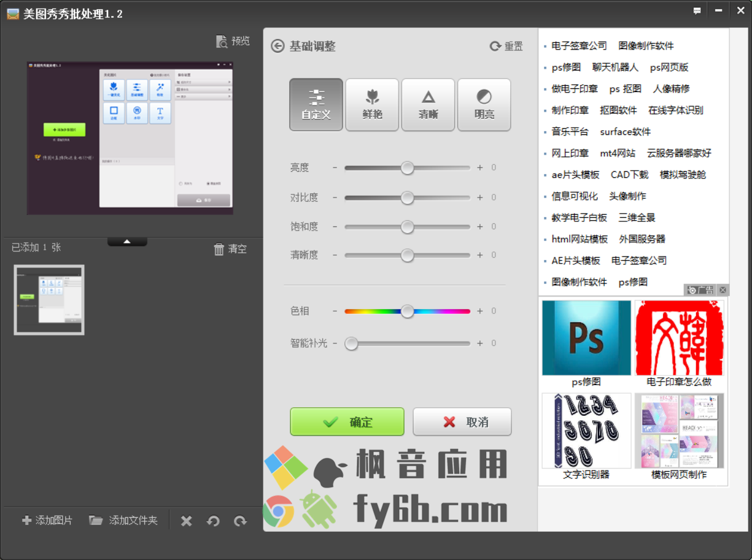This screenshot has height=560, width=752.
Task: Click the 广告 ad label icon
Action: click(700, 290)
